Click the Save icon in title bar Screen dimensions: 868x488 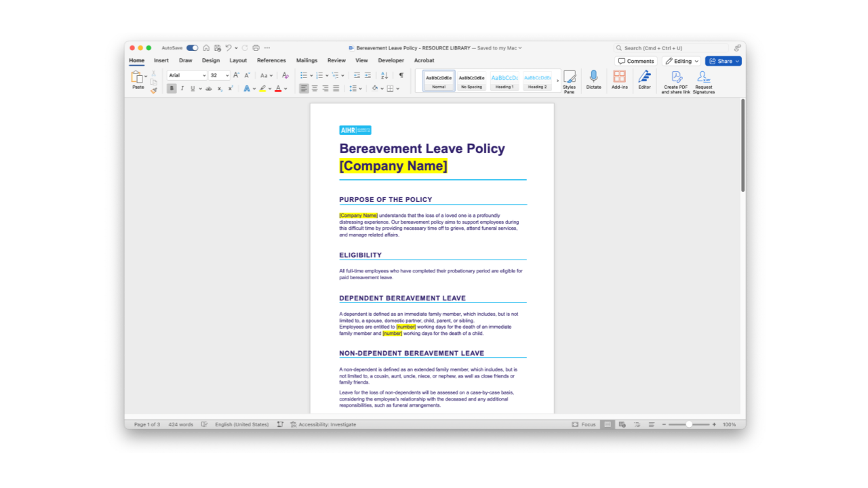click(217, 48)
